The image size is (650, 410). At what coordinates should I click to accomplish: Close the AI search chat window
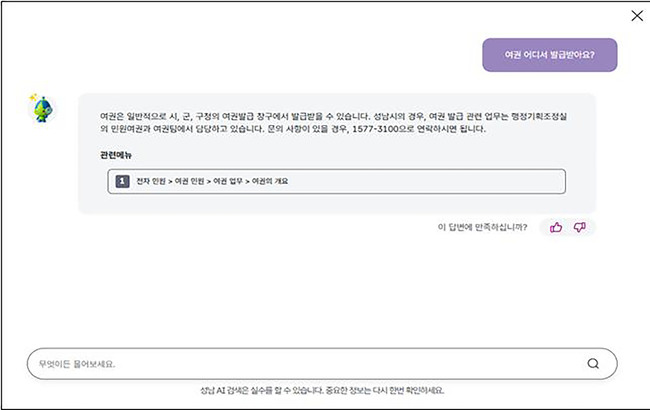pos(637,15)
